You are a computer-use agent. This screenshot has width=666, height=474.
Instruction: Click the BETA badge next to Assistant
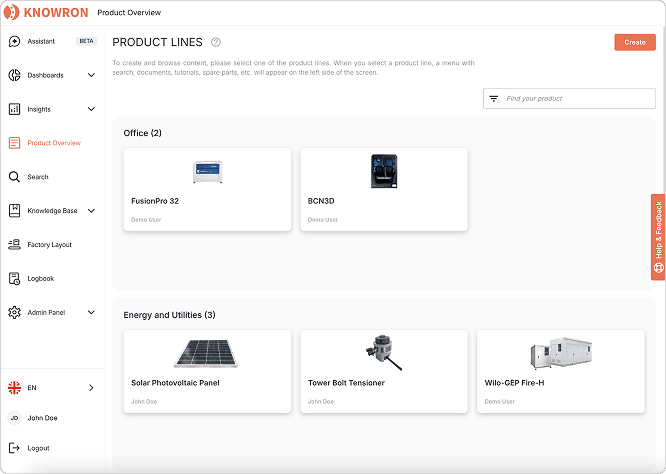pyautogui.click(x=86, y=41)
